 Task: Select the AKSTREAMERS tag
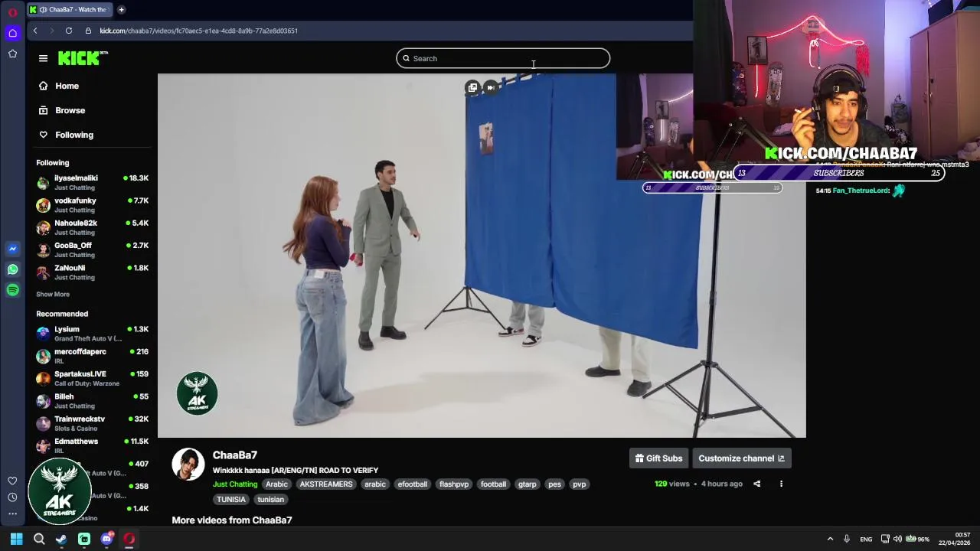pos(326,484)
